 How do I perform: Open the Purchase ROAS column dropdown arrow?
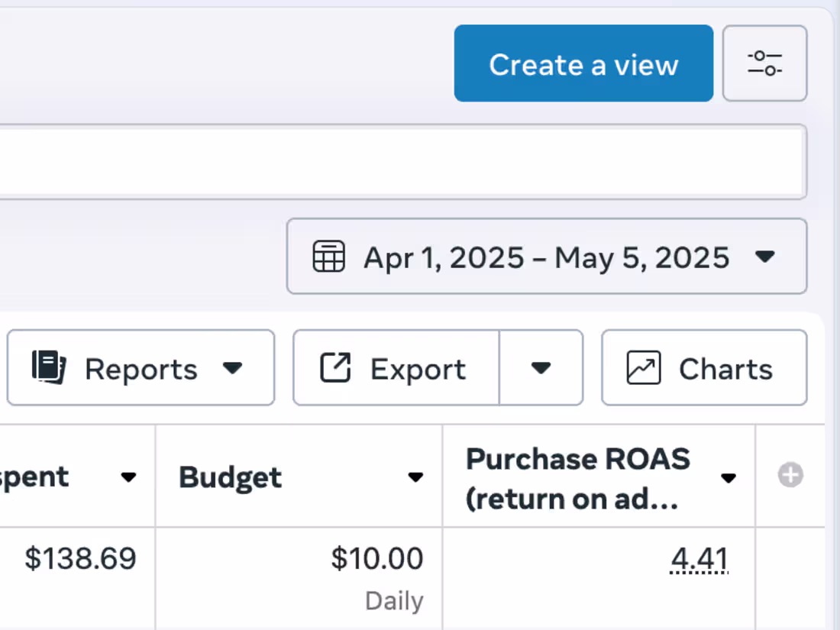point(728,477)
